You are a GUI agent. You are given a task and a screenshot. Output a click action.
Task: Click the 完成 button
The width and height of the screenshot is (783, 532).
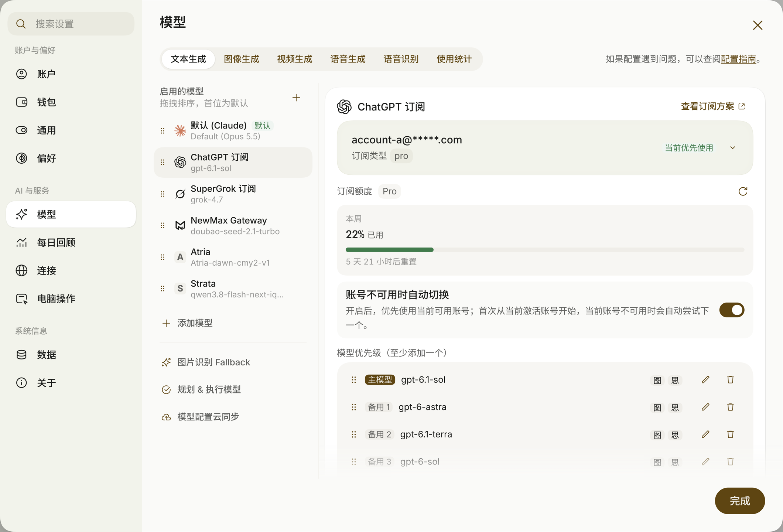pos(740,501)
